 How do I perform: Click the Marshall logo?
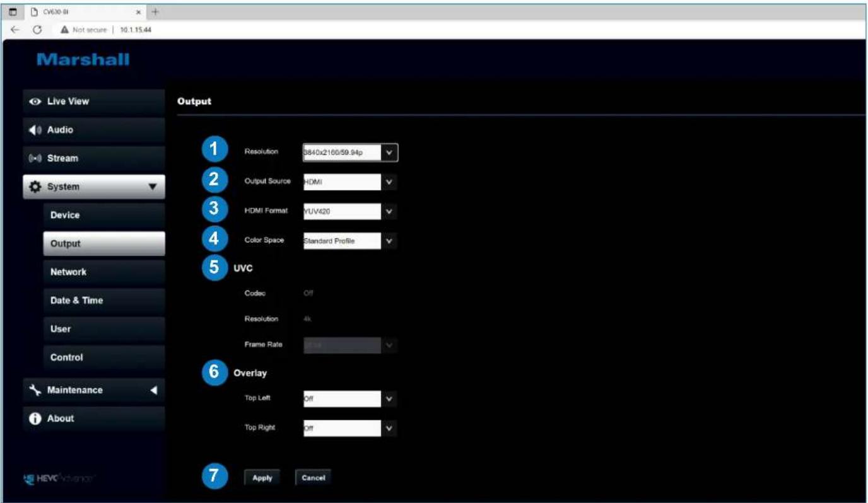click(83, 60)
